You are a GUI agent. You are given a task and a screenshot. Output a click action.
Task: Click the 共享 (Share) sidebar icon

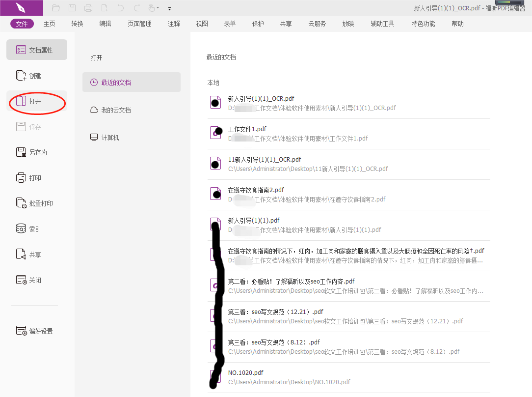pos(36,254)
